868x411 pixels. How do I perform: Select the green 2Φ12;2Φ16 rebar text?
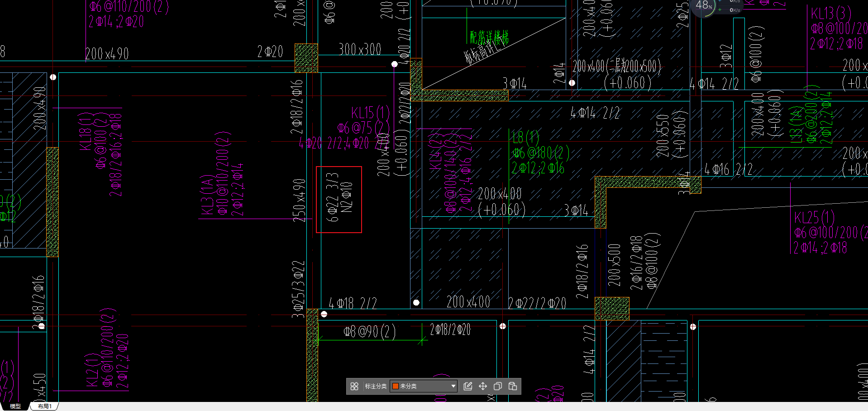click(x=538, y=168)
